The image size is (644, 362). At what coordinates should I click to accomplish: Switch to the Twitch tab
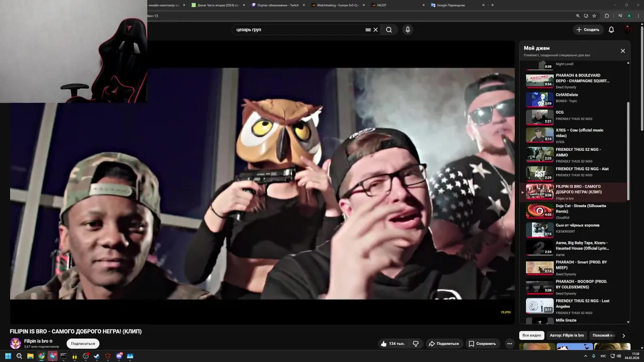[x=278, y=5]
